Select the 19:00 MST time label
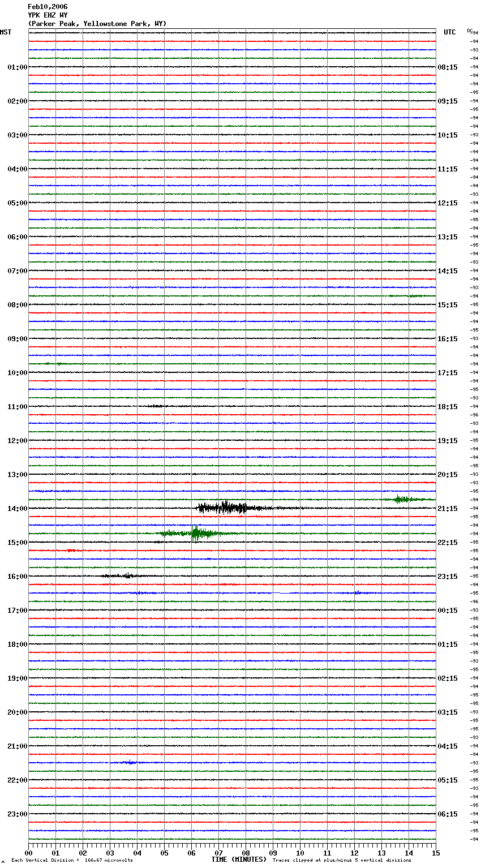481x868 pixels. pos(18,678)
